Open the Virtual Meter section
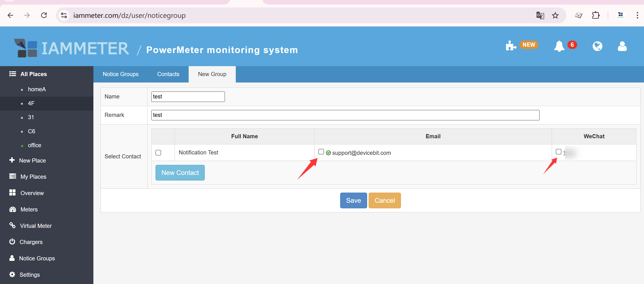644x284 pixels. [36, 226]
